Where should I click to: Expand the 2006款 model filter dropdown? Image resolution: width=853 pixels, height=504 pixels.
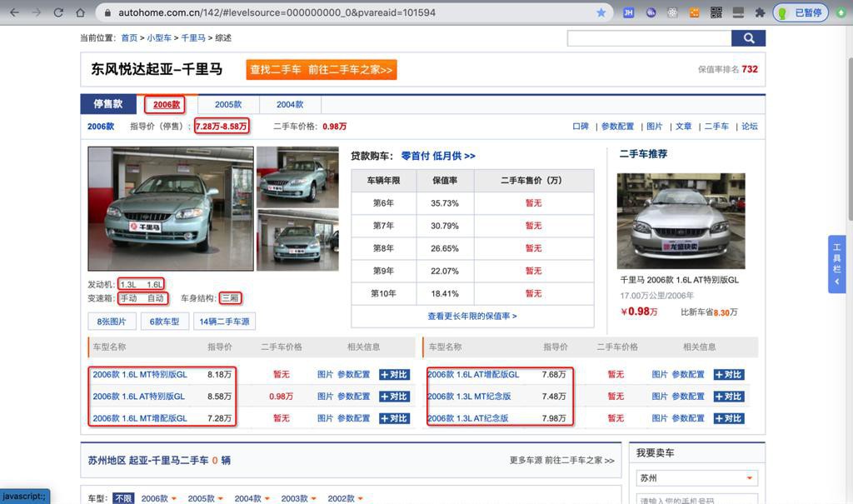(x=159, y=498)
